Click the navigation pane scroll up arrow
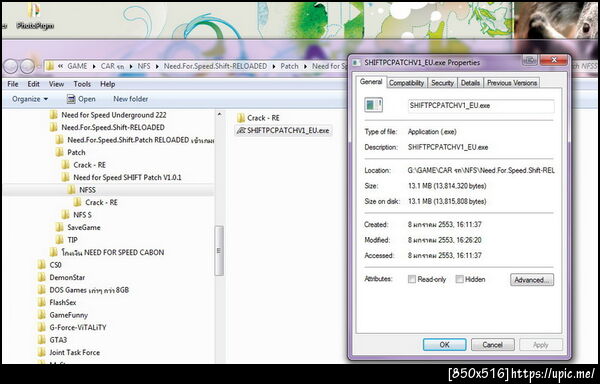The image size is (600, 384). (219, 114)
